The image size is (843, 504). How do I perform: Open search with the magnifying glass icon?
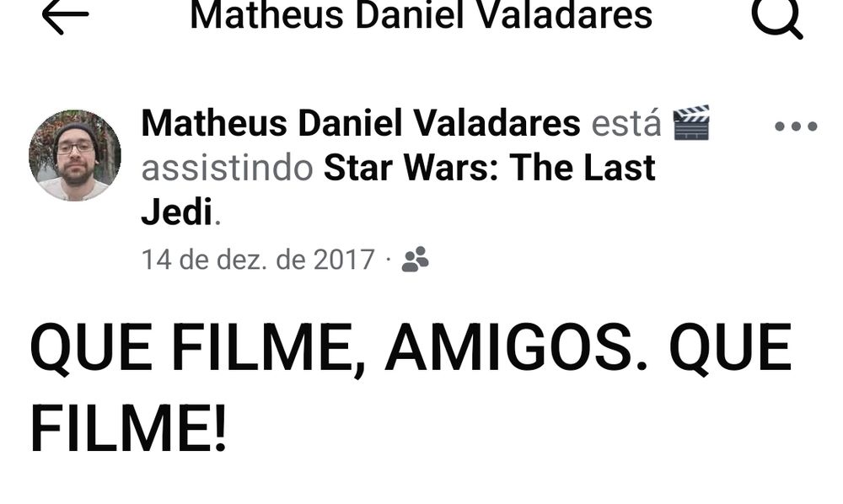coord(777,17)
